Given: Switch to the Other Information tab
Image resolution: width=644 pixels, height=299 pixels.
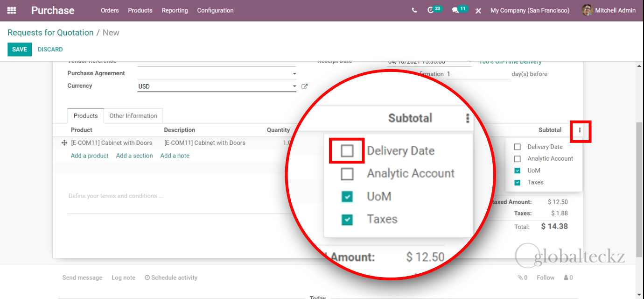Looking at the screenshot, I should (x=133, y=116).
